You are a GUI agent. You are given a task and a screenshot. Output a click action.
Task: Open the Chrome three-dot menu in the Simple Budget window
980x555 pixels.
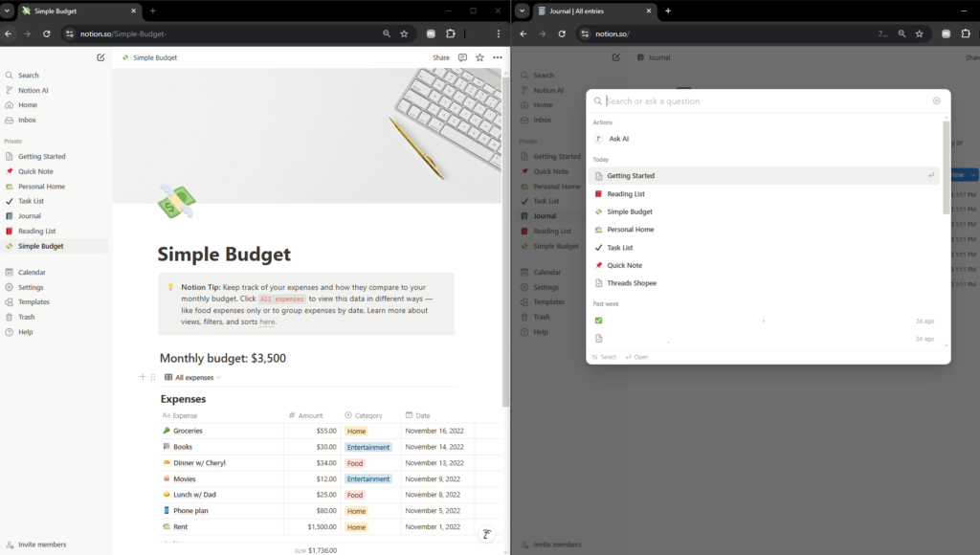pyautogui.click(x=498, y=33)
